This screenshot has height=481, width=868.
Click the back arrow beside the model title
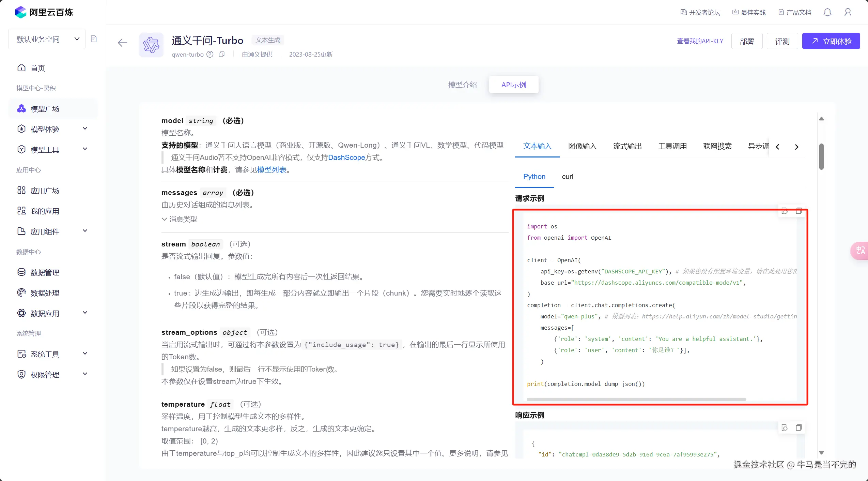122,43
